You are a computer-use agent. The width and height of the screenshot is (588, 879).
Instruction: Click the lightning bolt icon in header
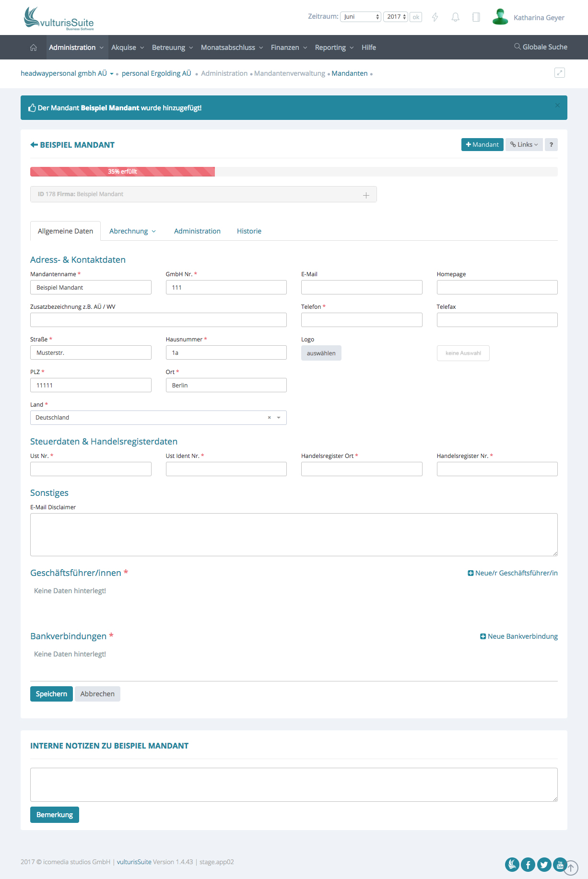point(435,17)
